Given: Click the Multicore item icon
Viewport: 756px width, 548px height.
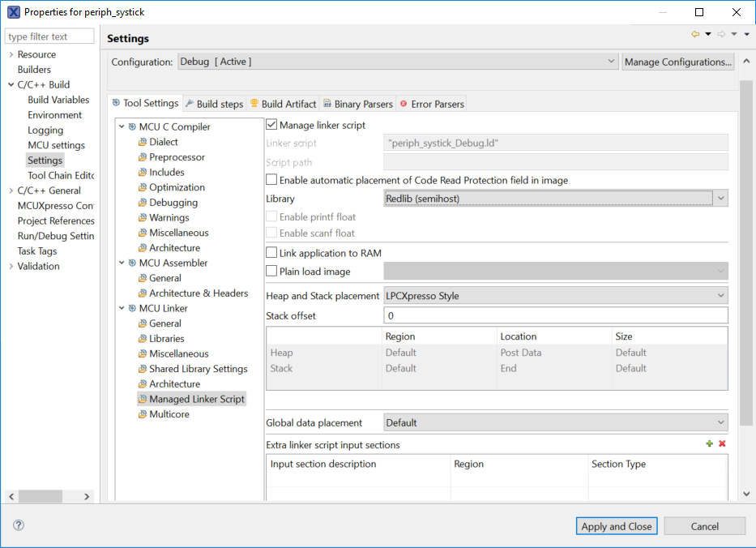Looking at the screenshot, I should (x=143, y=414).
